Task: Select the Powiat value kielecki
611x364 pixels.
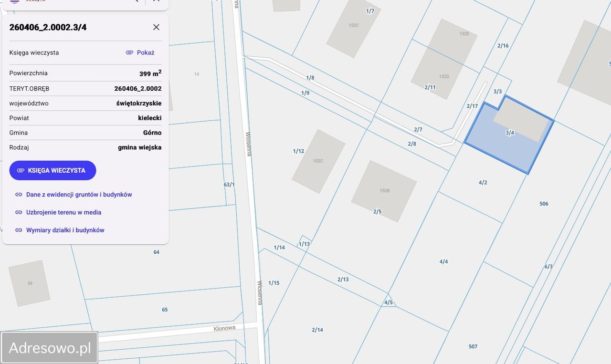Action: pos(150,118)
